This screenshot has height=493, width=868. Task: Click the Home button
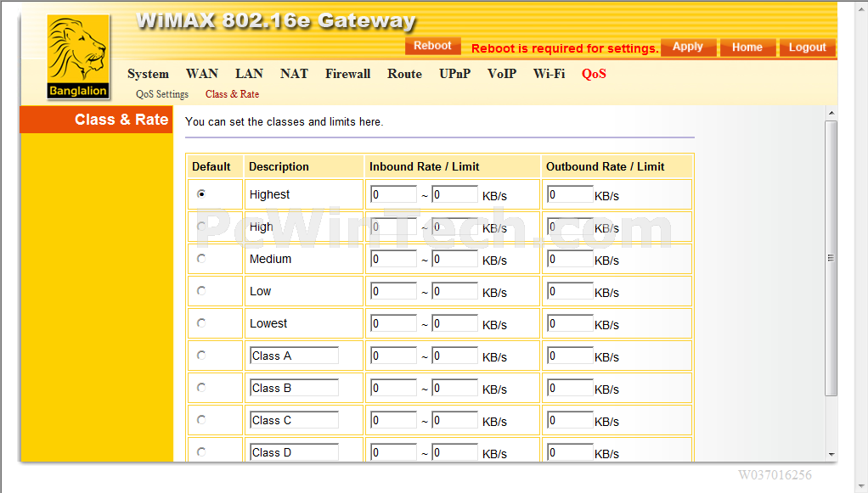point(747,48)
